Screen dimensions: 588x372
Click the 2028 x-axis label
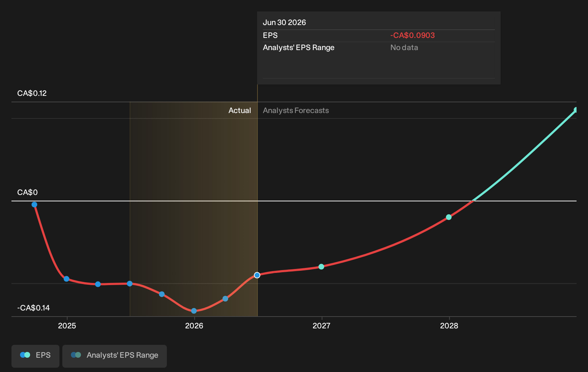pos(449,326)
